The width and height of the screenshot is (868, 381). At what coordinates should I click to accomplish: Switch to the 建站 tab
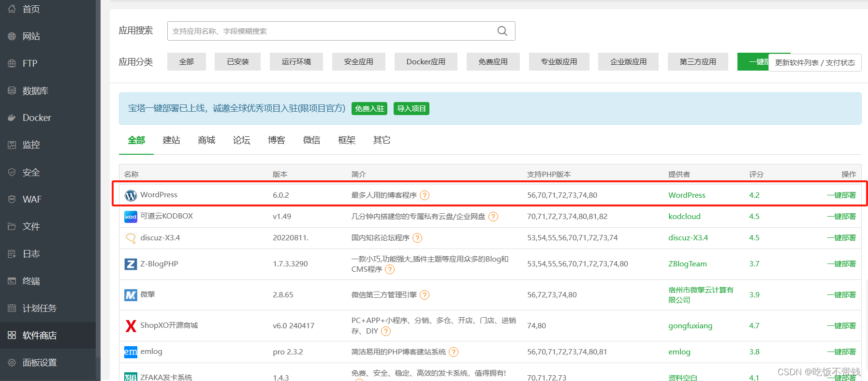171,140
